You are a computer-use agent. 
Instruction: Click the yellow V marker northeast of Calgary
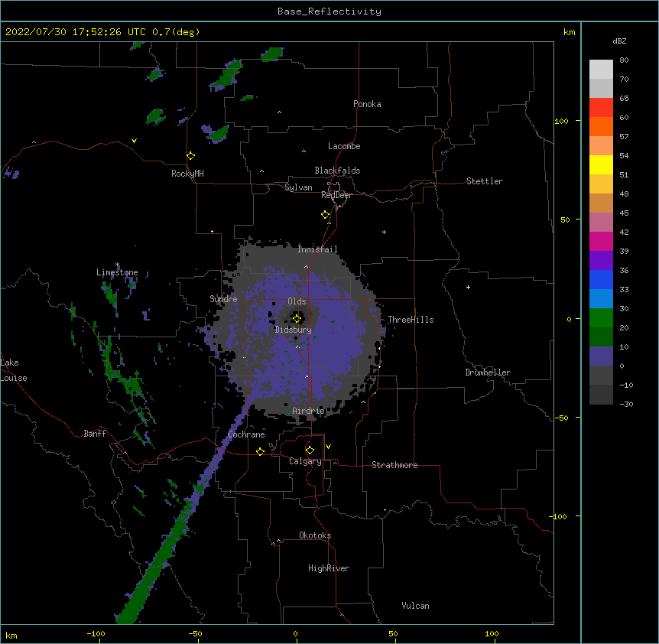pos(328,447)
